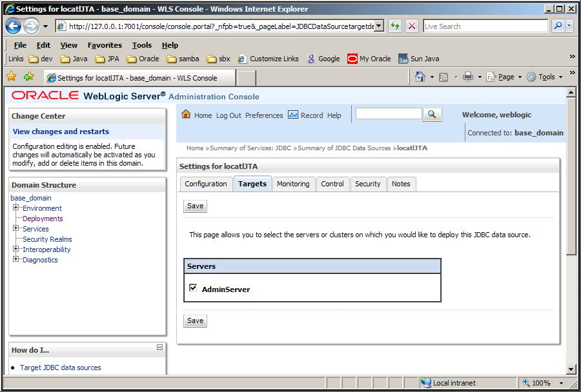Expand the Services tree node
581x392 pixels.
point(16,228)
